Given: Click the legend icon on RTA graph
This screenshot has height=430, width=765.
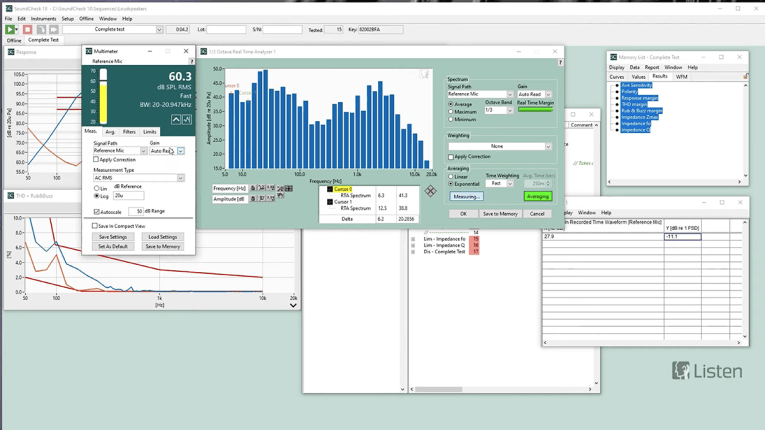Looking at the screenshot, I should click(x=424, y=74).
